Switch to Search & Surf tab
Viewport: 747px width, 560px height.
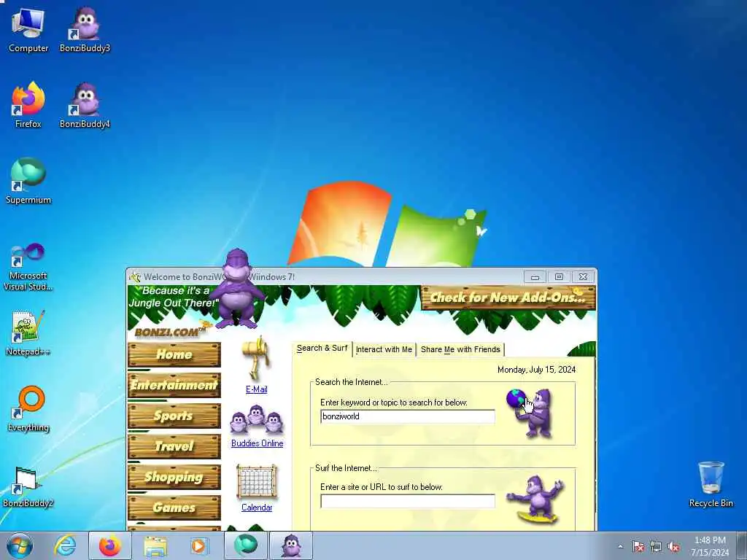pyautogui.click(x=322, y=349)
